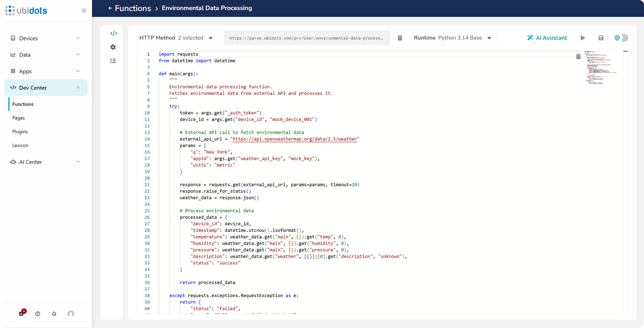This screenshot has width=644, height=328.
Task: Expand the Data menu chevron
Action: tap(78, 54)
